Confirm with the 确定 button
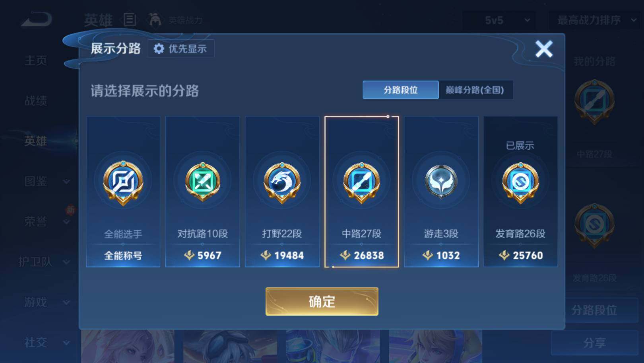Image resolution: width=644 pixels, height=363 pixels. pos(322,301)
